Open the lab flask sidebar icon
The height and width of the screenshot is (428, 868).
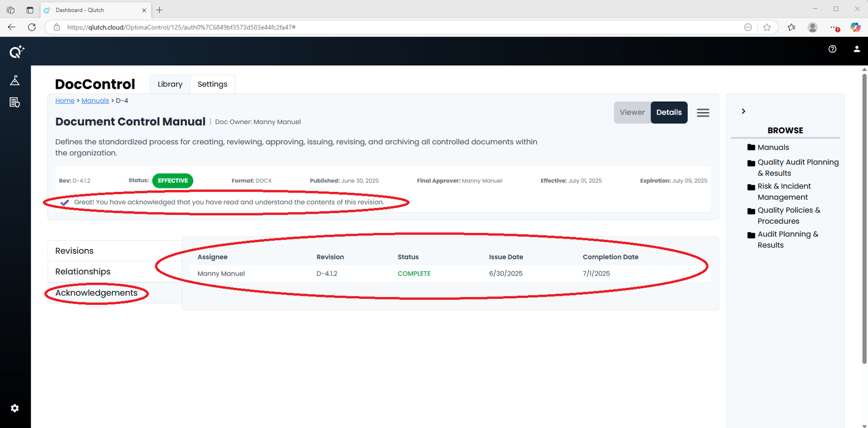pos(15,80)
